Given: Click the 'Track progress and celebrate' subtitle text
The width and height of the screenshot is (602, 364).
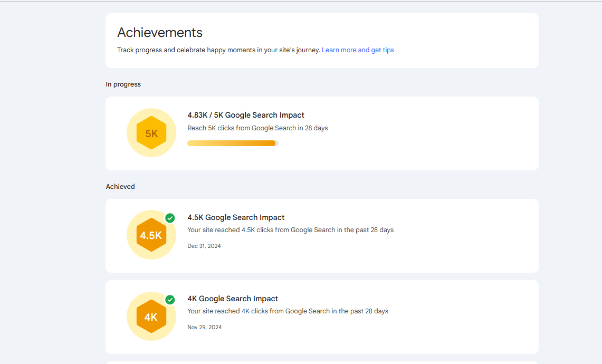Looking at the screenshot, I should 218,50.
